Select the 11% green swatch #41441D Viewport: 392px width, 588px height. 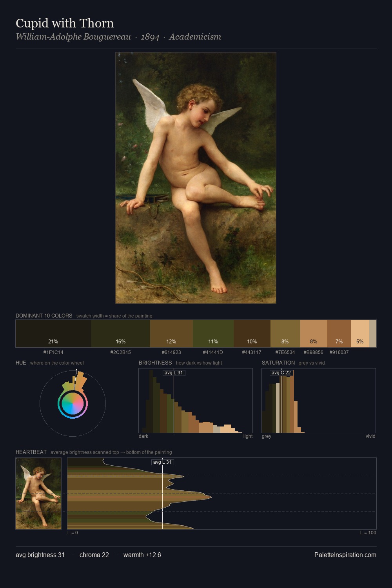pos(213,334)
